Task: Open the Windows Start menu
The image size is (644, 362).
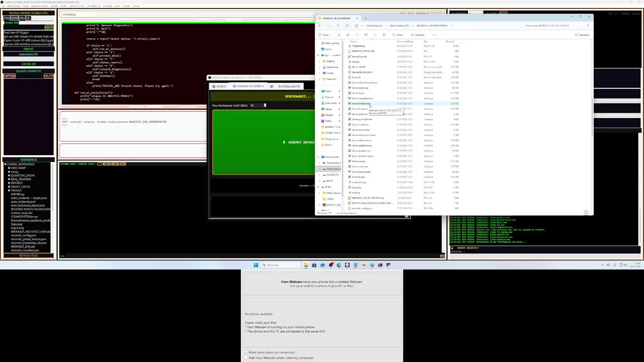Action: pyautogui.click(x=256, y=265)
